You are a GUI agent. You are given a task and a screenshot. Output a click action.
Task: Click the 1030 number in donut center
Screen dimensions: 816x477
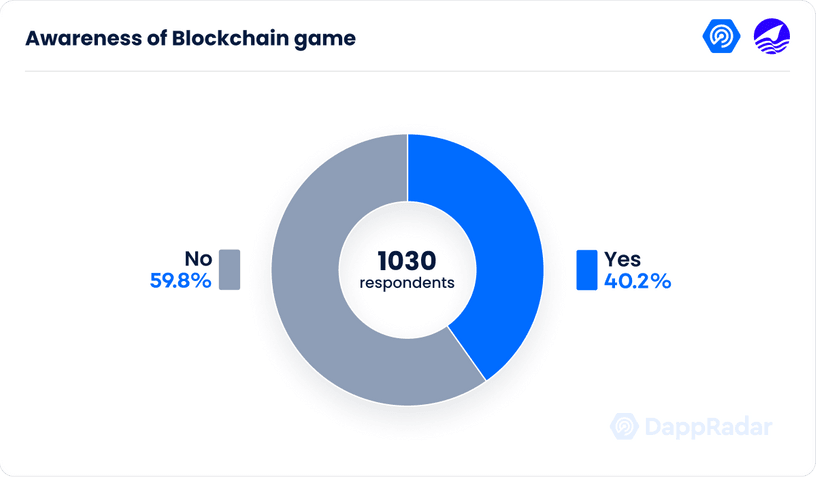pyautogui.click(x=407, y=261)
